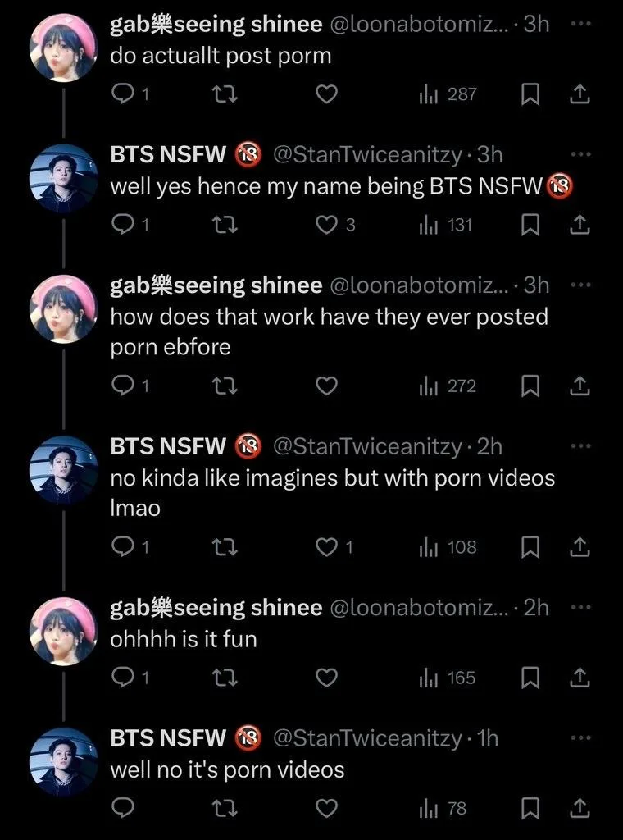This screenshot has height=840, width=623.
Task: Reply to the 'well no it's' tweet
Action: 123,808
